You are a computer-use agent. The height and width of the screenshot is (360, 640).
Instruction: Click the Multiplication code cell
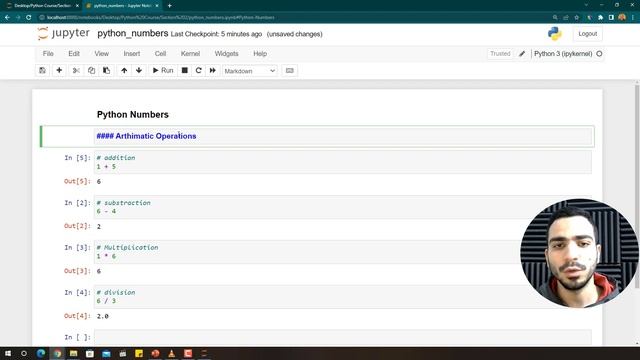[x=343, y=252]
